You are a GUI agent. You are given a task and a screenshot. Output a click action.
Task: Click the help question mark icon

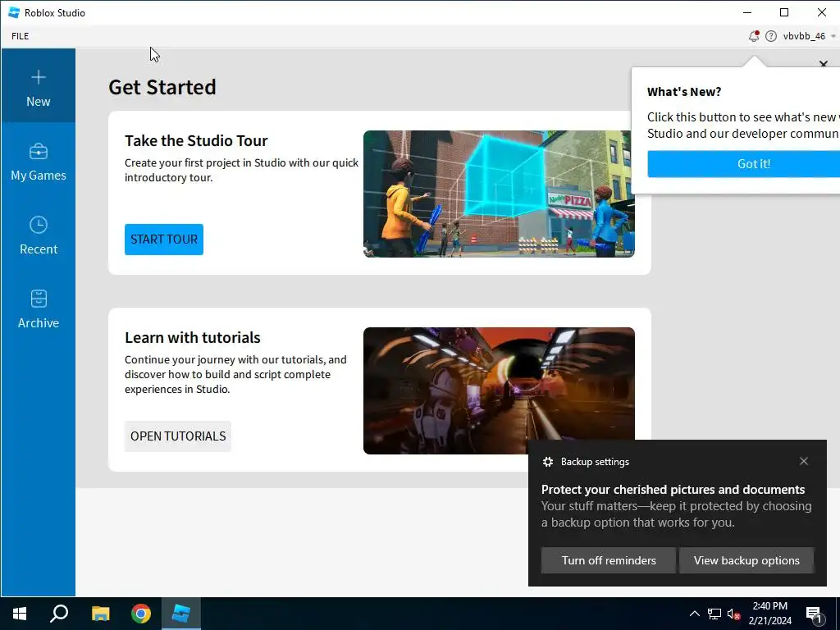(x=771, y=36)
